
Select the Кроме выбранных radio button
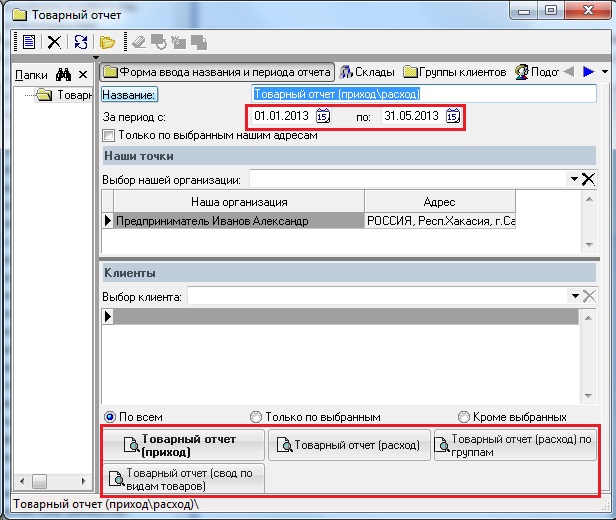tap(464, 417)
